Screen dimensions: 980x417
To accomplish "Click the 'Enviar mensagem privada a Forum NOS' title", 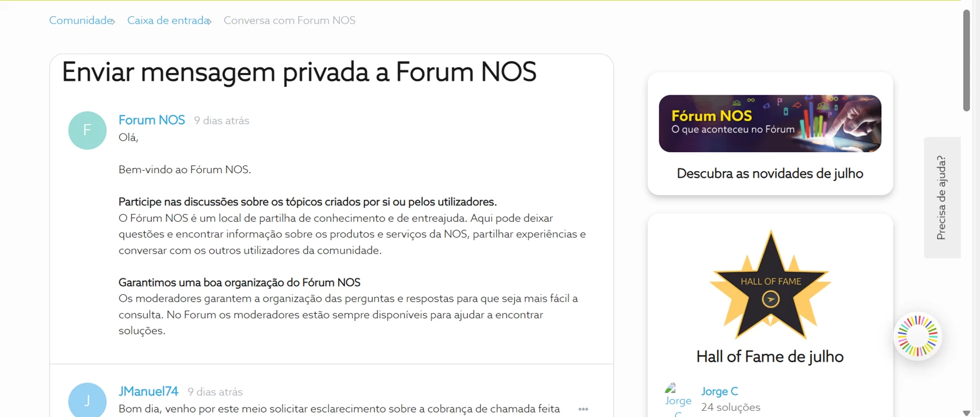I will (x=299, y=72).
